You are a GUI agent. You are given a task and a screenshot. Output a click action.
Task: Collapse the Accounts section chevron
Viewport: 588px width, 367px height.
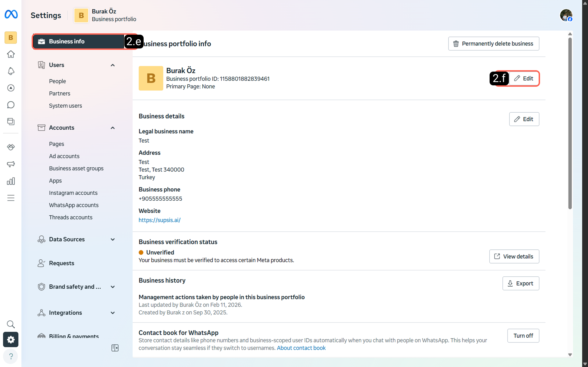pos(113,128)
